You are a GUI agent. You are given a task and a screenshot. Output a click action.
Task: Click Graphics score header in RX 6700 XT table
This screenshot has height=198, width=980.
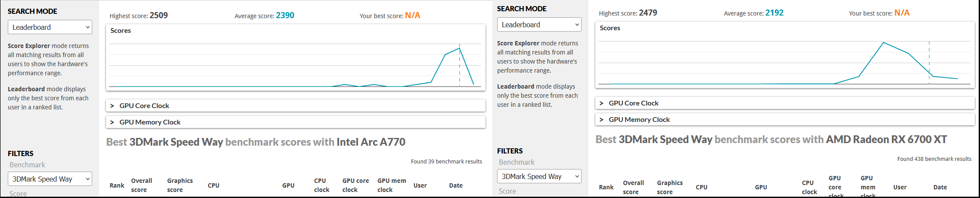(x=670, y=188)
